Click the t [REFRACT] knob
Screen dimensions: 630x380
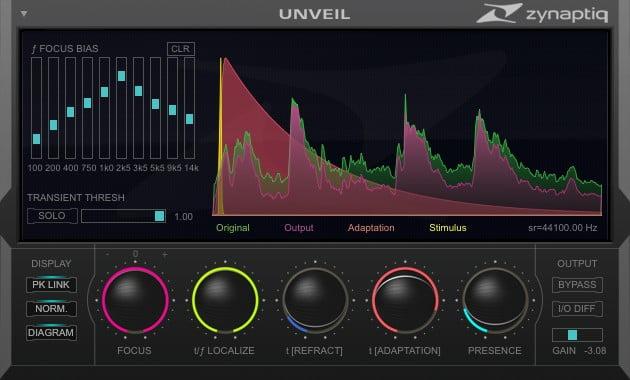(315, 300)
